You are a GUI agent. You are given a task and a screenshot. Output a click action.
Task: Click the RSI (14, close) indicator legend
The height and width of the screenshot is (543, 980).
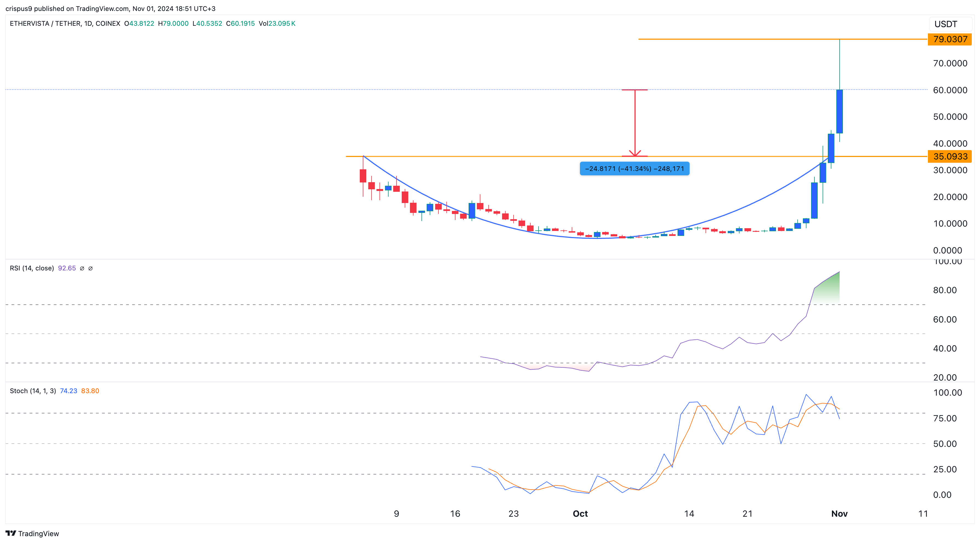[32, 268]
